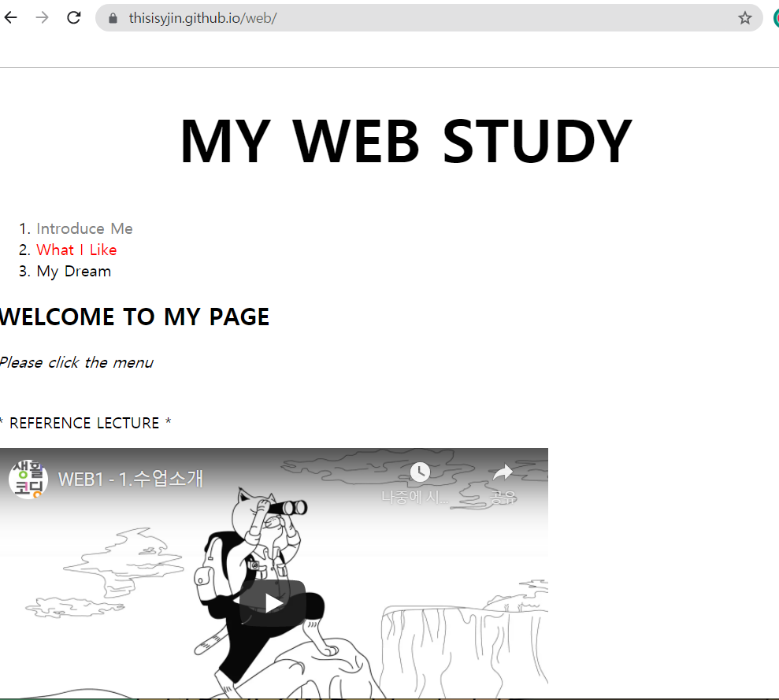
Task: Click the padlock site security icon
Action: (x=113, y=18)
